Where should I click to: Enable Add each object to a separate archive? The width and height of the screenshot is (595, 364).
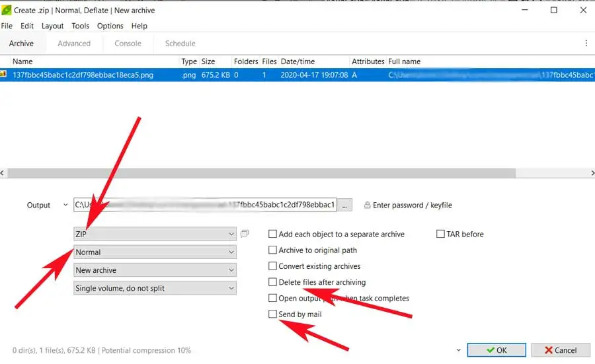pos(272,234)
